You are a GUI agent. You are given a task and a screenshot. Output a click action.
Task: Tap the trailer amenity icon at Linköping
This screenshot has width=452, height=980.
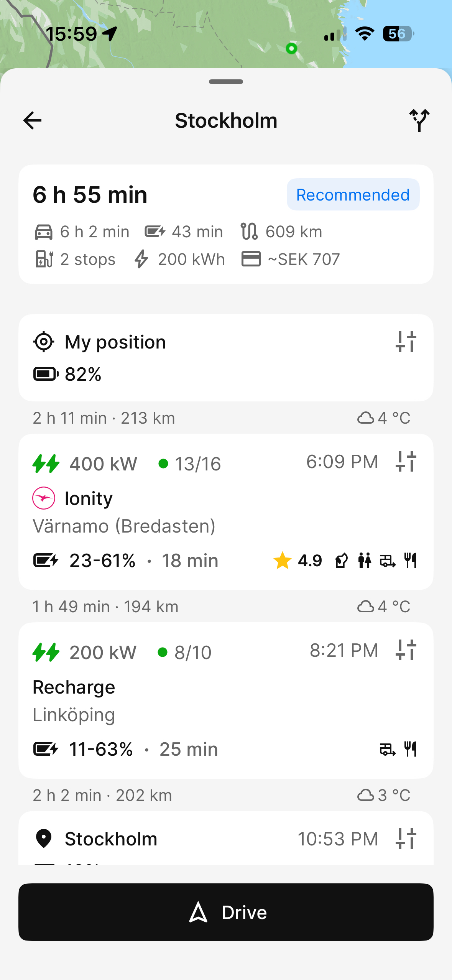tap(387, 749)
